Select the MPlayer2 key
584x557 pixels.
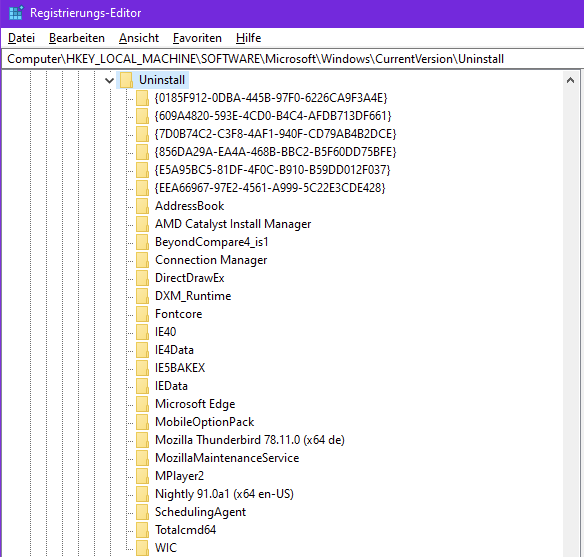point(180,476)
